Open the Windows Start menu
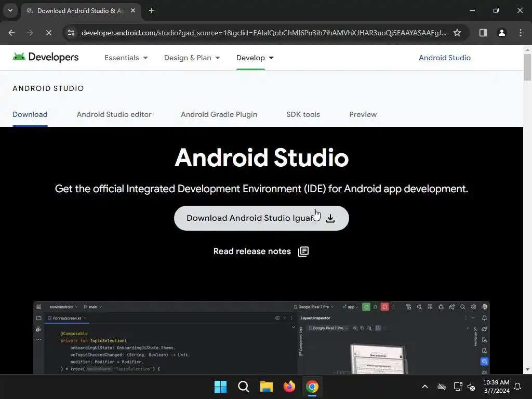Screen dimensions: 532x399 (x=220, y=387)
